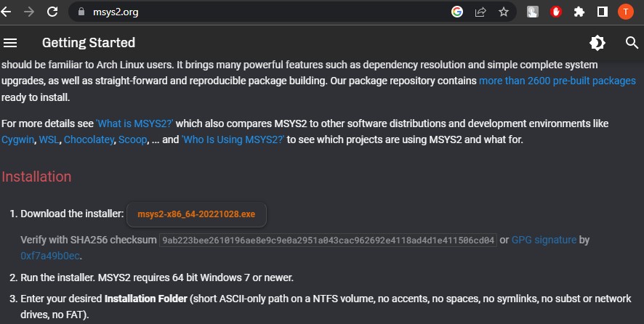Click the SHA256 checksum code box
Viewport: 644px width, 324px height.
(x=328, y=240)
